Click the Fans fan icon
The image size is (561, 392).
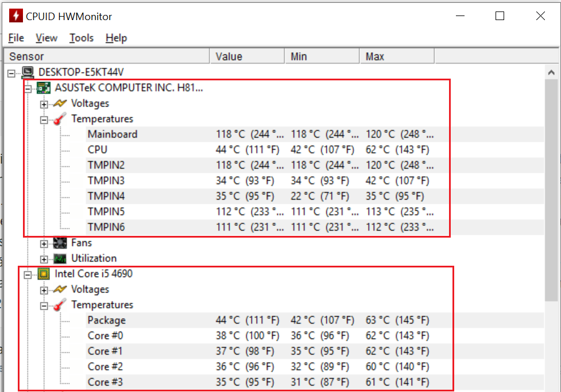pos(60,243)
